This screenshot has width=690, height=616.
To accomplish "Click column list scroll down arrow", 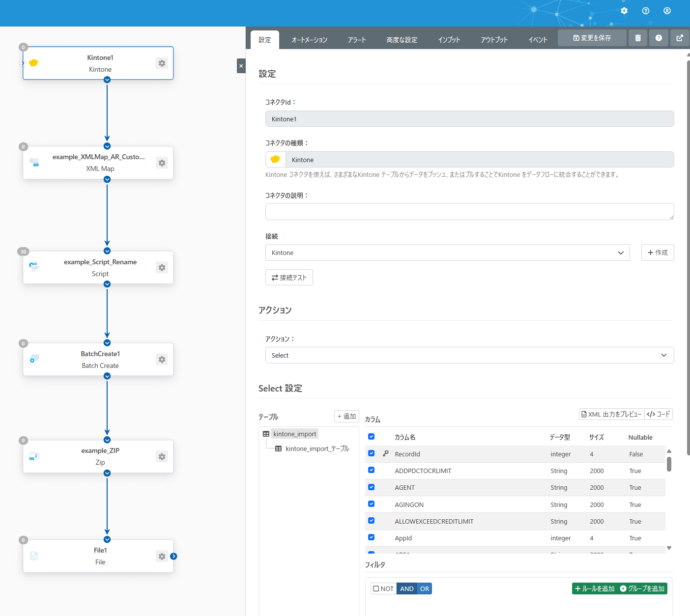I will (x=669, y=548).
